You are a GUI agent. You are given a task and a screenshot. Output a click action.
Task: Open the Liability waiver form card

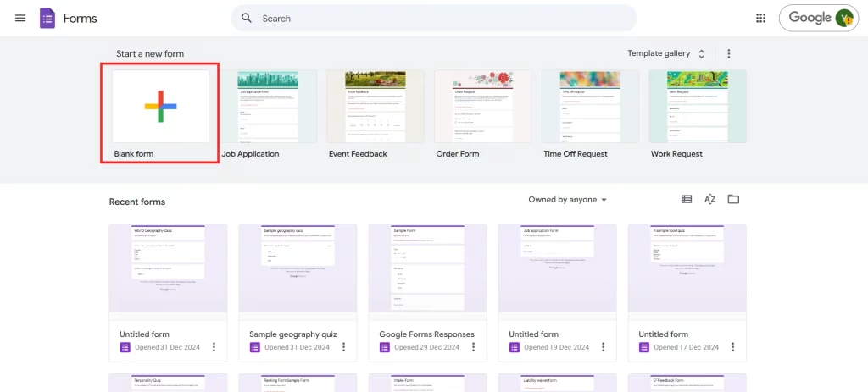(558, 383)
